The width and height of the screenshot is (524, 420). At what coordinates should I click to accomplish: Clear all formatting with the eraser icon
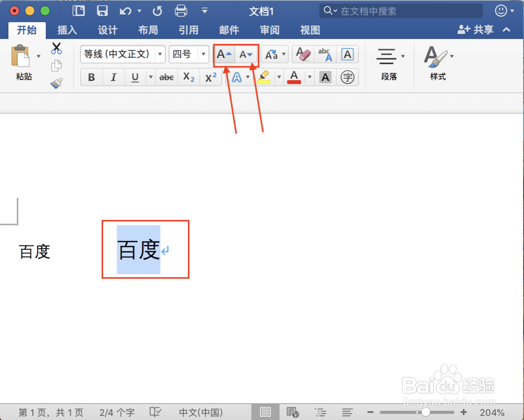(302, 54)
